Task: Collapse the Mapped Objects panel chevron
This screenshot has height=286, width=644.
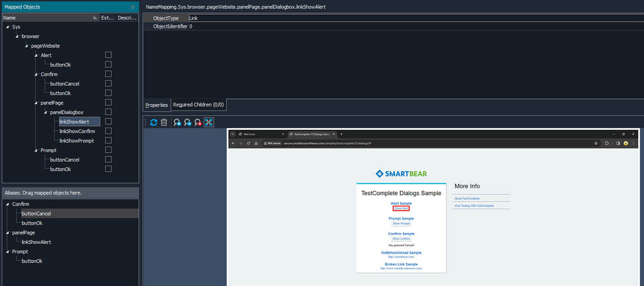Action: pos(133,7)
